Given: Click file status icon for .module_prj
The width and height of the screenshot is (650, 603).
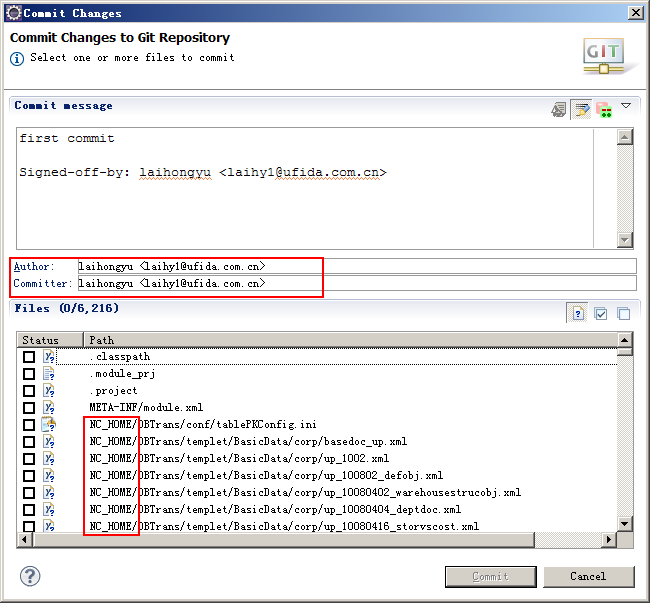Looking at the screenshot, I should point(49,373).
